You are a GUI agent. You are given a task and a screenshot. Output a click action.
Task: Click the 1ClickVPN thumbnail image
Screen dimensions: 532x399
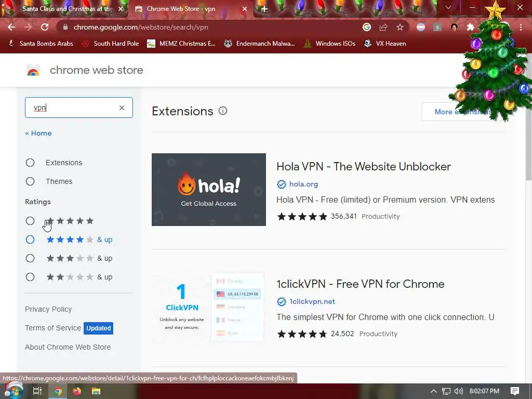(209, 307)
